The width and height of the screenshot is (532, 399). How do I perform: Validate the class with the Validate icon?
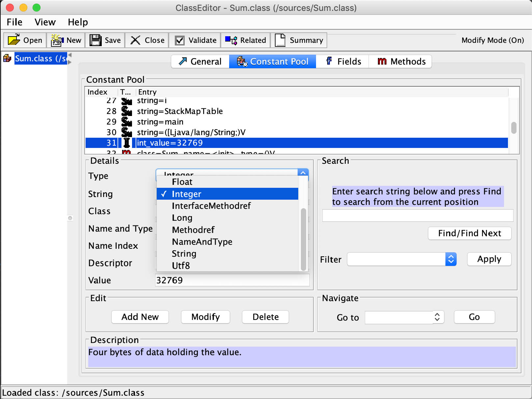tap(180, 40)
